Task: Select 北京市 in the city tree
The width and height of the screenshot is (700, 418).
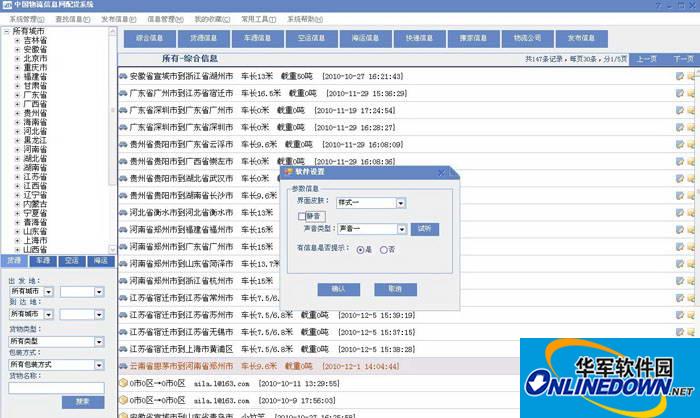Action: point(35,59)
